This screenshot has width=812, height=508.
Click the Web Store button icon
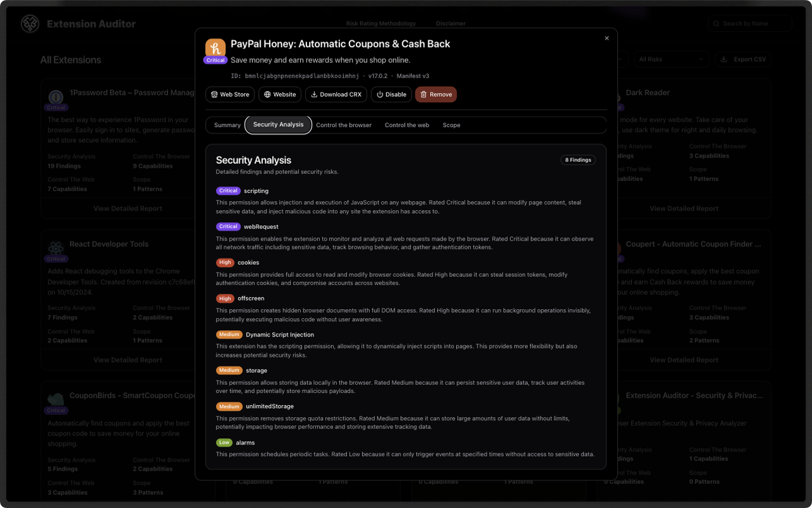[x=214, y=95]
